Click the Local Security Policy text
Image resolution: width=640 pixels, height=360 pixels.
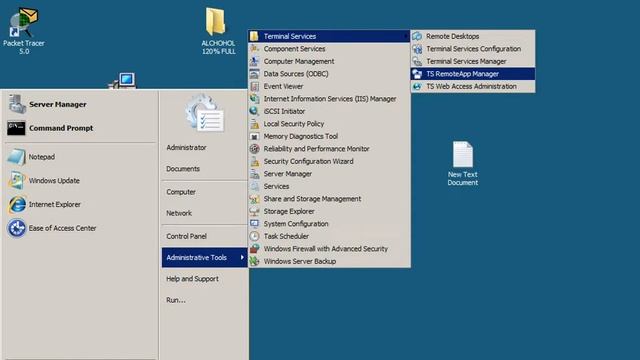pos(293,124)
